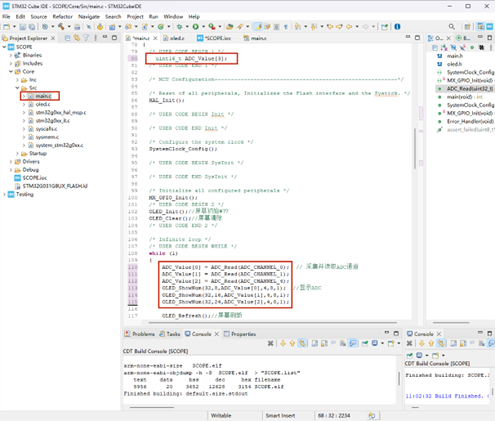This screenshot has width=495, height=421.
Task: Close the Project Explorer view
Action: [53, 38]
